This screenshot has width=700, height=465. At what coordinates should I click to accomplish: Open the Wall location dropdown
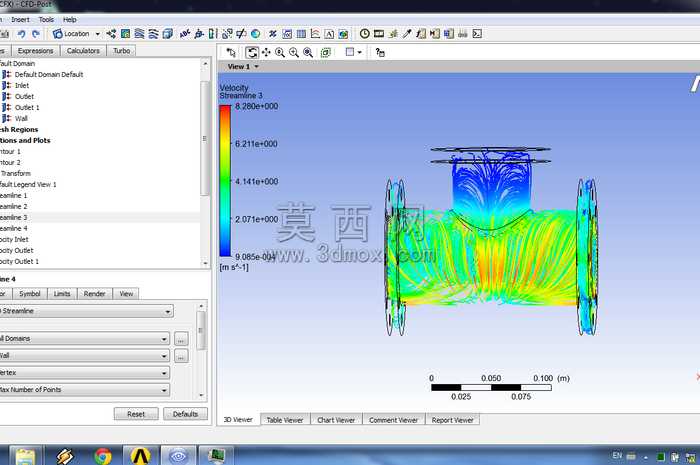point(84,356)
